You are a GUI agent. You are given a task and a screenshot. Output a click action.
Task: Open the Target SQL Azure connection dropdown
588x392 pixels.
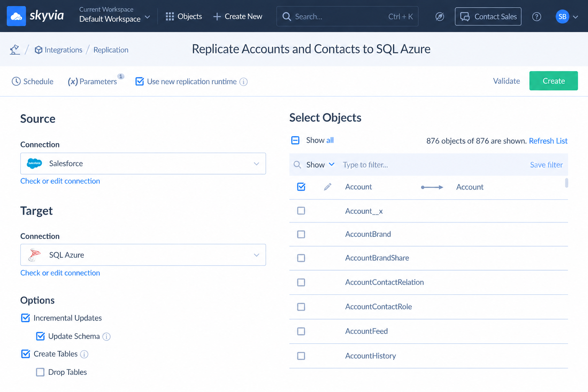pyautogui.click(x=143, y=255)
